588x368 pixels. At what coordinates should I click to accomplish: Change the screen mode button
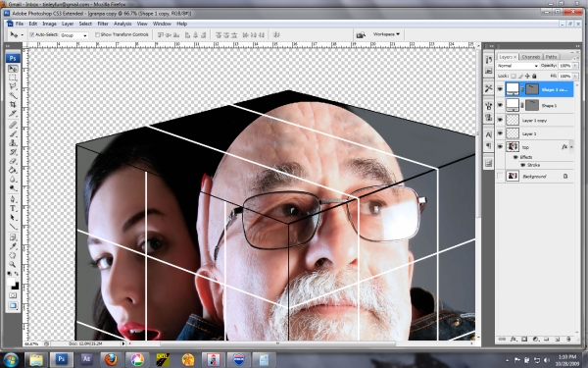(x=13, y=305)
